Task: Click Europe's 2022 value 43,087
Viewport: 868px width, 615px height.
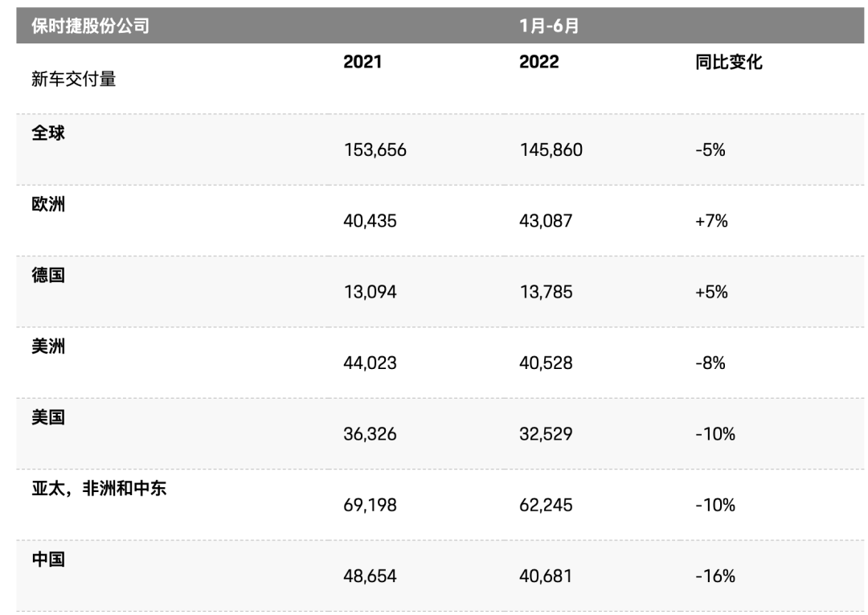Action: coord(546,221)
